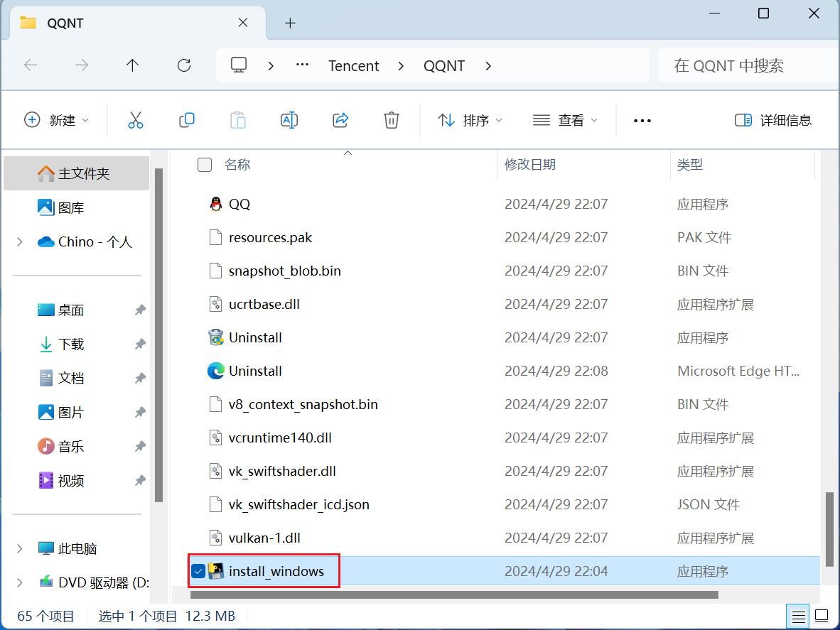The image size is (840, 630).
Task: Expand the Chino - 个人 OneDrive node
Action: (x=20, y=242)
